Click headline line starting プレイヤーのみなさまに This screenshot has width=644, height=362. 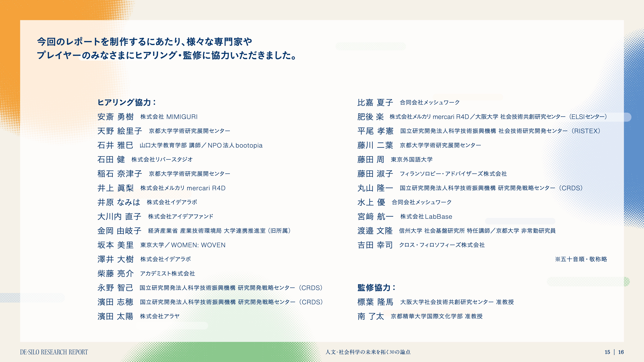tap(167, 55)
